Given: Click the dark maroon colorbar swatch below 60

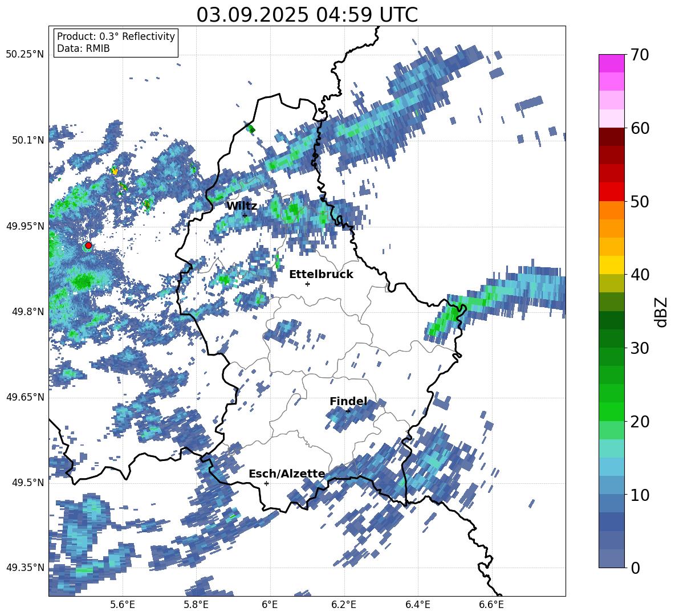Looking at the screenshot, I should [611, 136].
